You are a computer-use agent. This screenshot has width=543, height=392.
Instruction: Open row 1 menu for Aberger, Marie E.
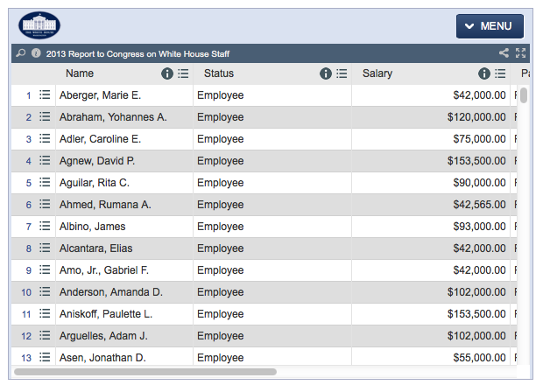(45, 95)
